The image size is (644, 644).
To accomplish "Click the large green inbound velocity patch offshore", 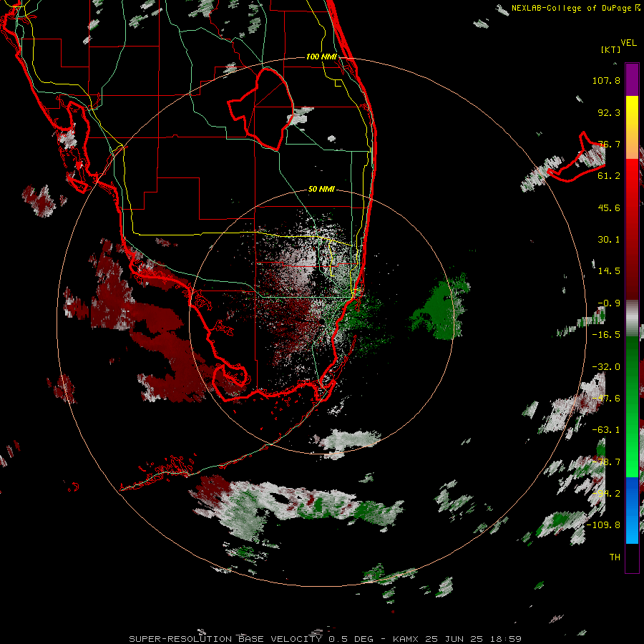I will [x=441, y=308].
